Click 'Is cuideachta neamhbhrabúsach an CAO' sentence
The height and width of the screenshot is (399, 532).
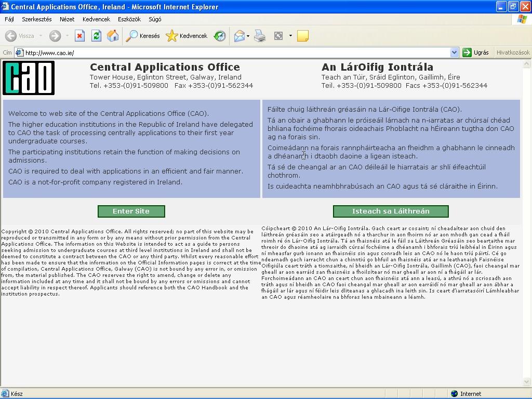[x=383, y=187]
